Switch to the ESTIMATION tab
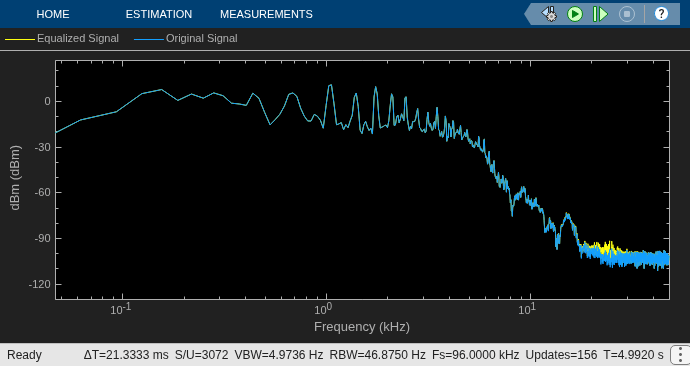This screenshot has height=366, width=690. click(x=159, y=14)
